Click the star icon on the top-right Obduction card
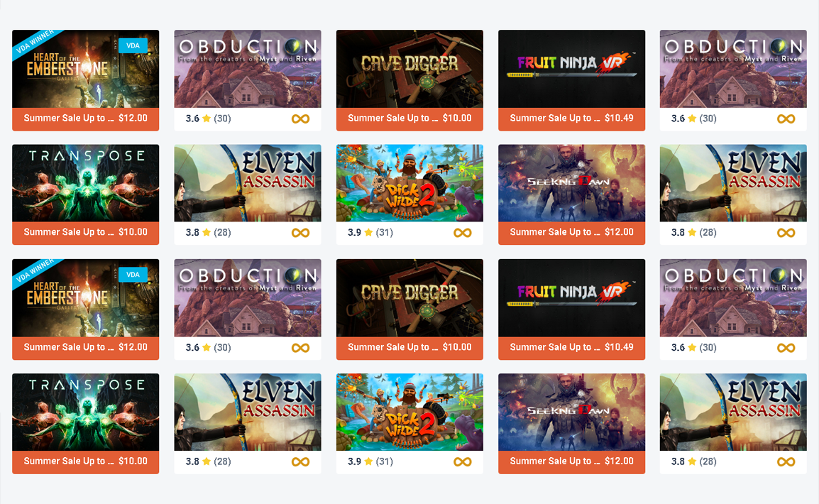 point(692,119)
